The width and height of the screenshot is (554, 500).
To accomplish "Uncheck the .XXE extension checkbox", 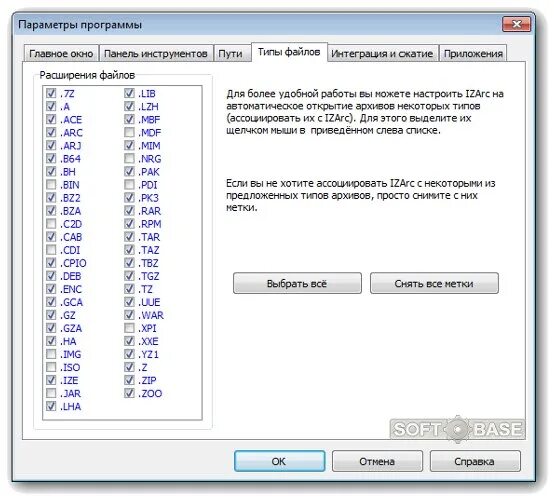I will (129, 341).
